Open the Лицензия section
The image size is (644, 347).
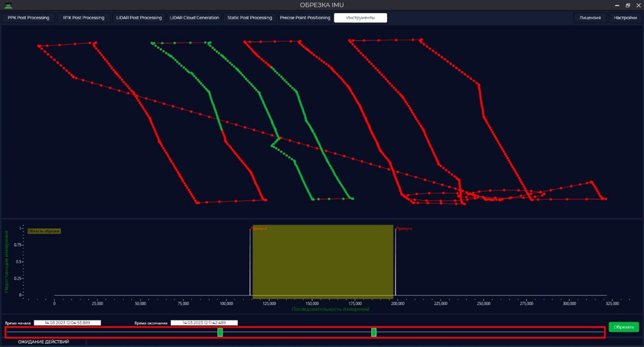(x=590, y=18)
